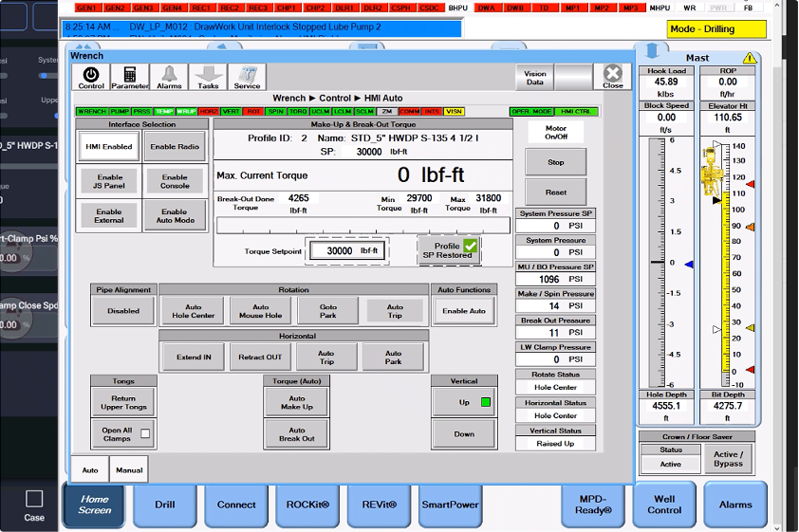Click the BHPU status indicator
This screenshot has width=799, height=532.
point(458,8)
